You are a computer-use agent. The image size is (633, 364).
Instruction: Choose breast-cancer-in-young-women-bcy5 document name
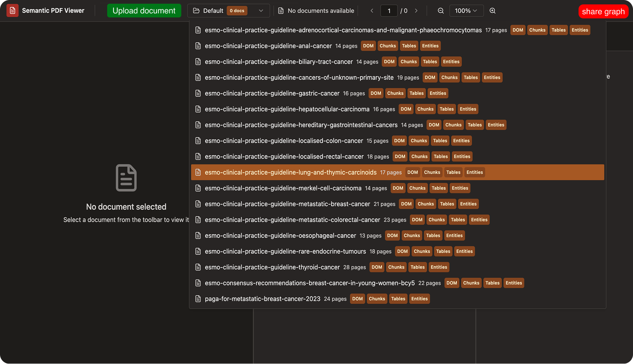pyautogui.click(x=310, y=283)
